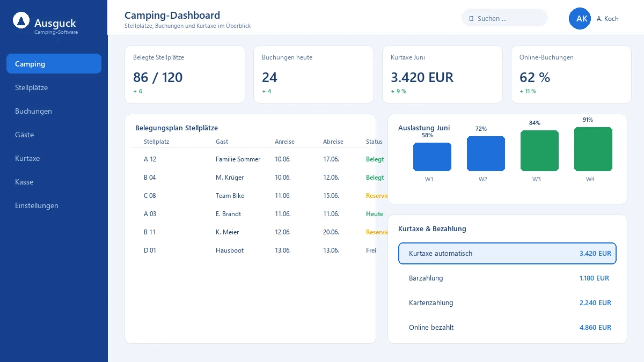This screenshot has width=644, height=362.
Task: Select the Kurtaxe automatisch row
Action: click(507, 254)
